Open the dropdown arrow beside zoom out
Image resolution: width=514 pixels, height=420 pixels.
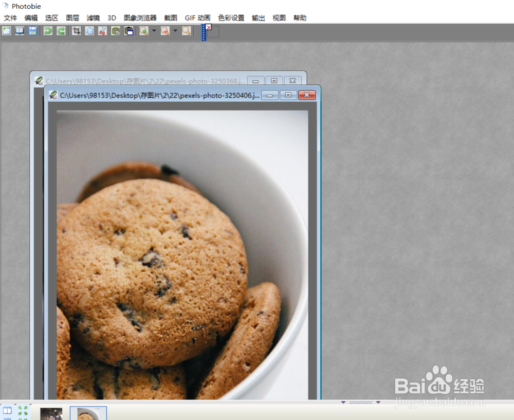(175, 31)
